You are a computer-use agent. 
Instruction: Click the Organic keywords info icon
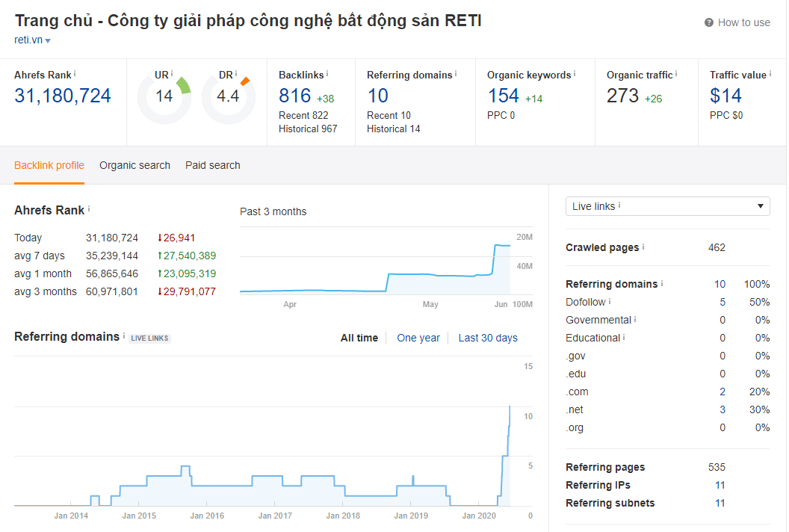[575, 73]
